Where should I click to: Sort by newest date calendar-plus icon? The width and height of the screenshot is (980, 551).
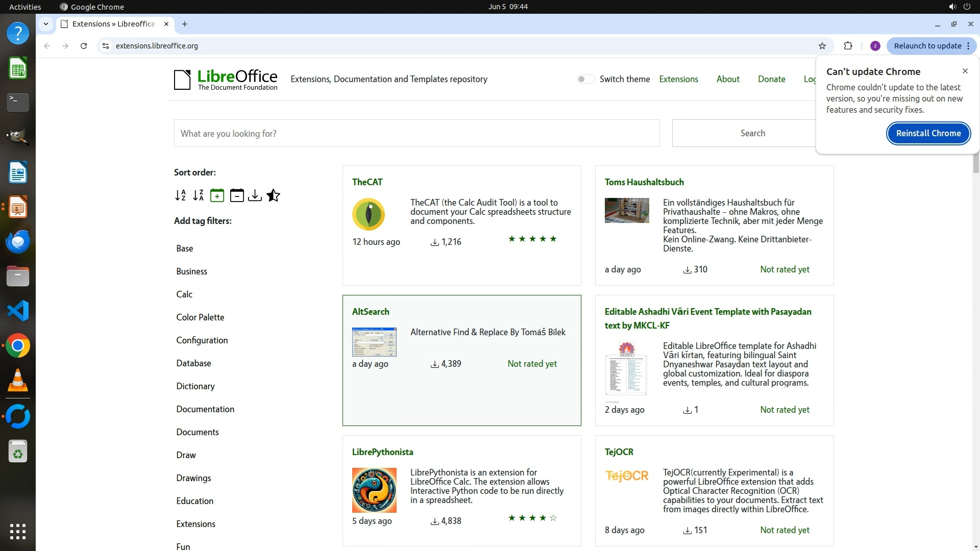tap(217, 195)
